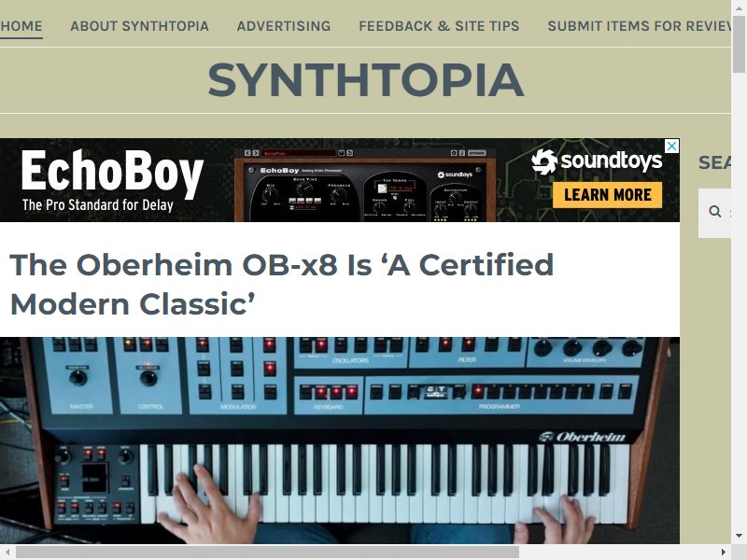747x560 pixels.
Task: Close the EchoBoy ad with X icon
Action: pyautogui.click(x=671, y=146)
